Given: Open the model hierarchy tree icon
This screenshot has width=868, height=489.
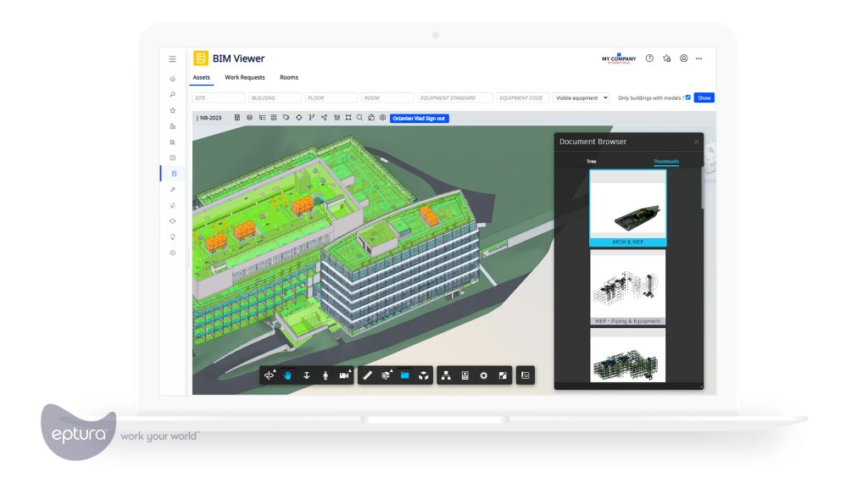Looking at the screenshot, I should tap(445, 375).
